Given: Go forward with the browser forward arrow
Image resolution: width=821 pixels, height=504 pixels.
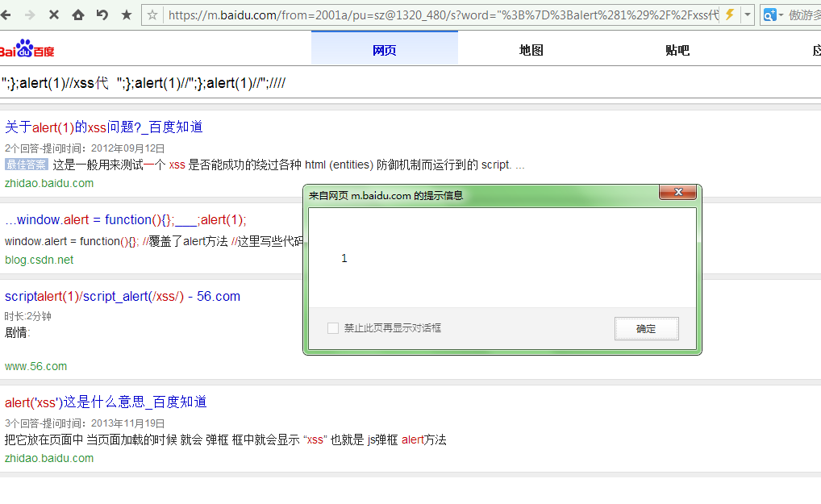Looking at the screenshot, I should [30, 15].
